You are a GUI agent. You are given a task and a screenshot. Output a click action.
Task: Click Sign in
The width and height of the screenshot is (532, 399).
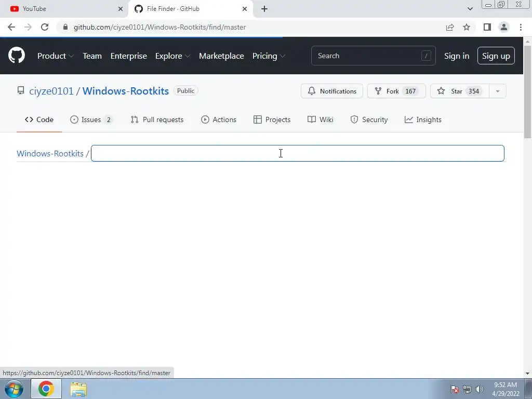pos(457,56)
